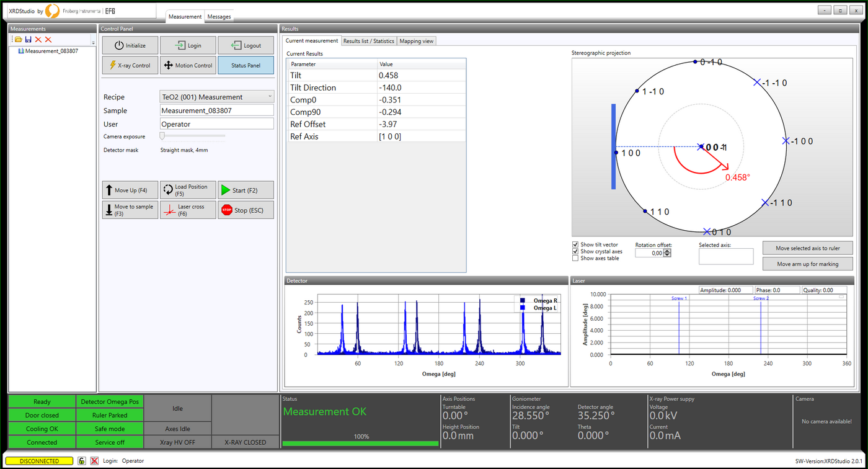Uncheck Show crystal axes checkbox

pos(575,251)
